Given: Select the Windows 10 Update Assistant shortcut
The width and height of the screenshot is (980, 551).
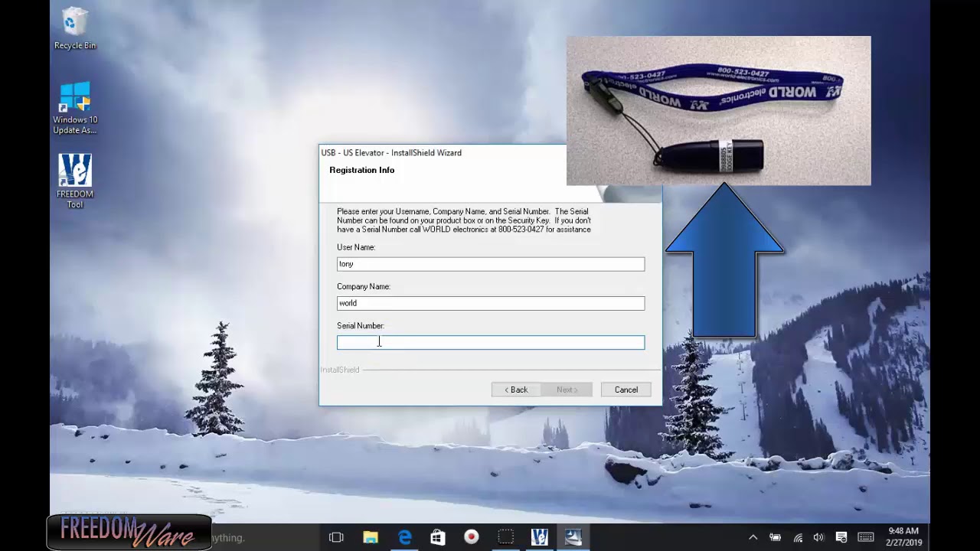Looking at the screenshot, I should (75, 108).
